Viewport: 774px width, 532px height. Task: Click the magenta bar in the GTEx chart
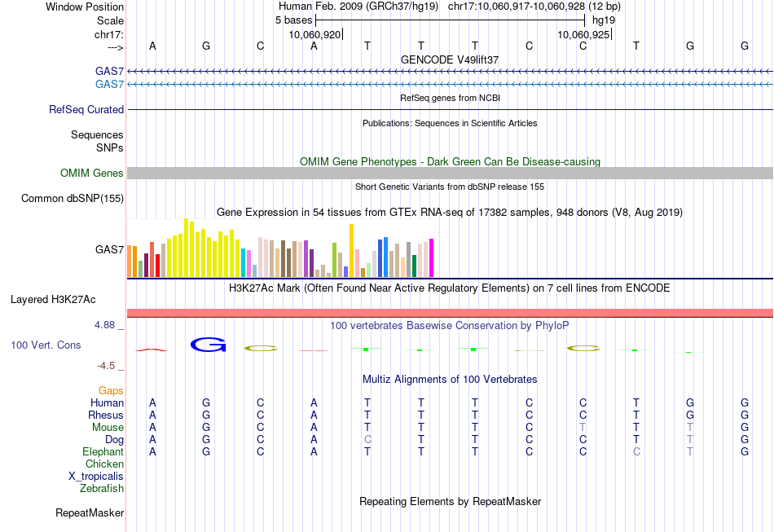tap(432, 258)
